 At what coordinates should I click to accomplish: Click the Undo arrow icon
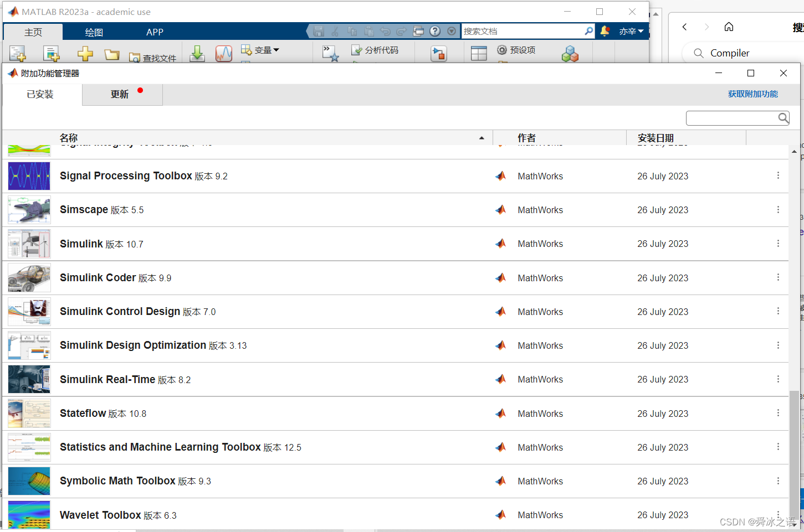[386, 31]
